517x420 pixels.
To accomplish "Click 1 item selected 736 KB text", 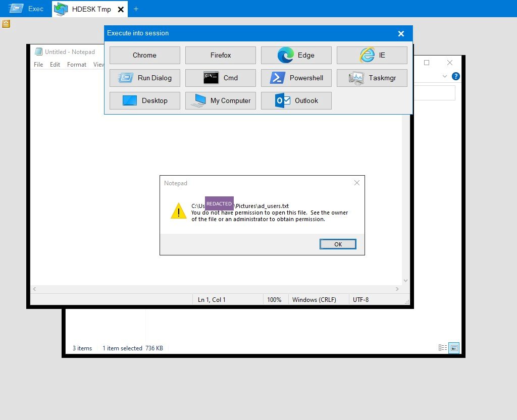I will [x=133, y=348].
